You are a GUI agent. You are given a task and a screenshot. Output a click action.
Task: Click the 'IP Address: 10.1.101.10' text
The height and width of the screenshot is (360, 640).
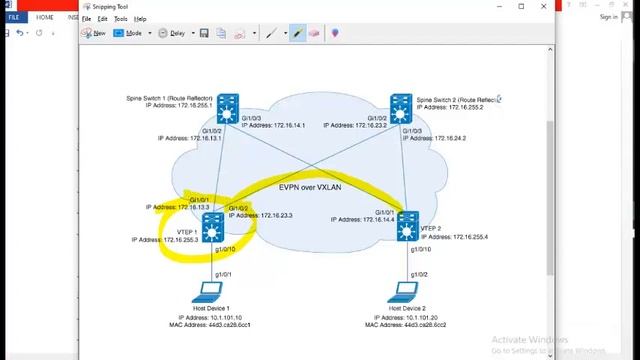pyautogui.click(x=210, y=318)
